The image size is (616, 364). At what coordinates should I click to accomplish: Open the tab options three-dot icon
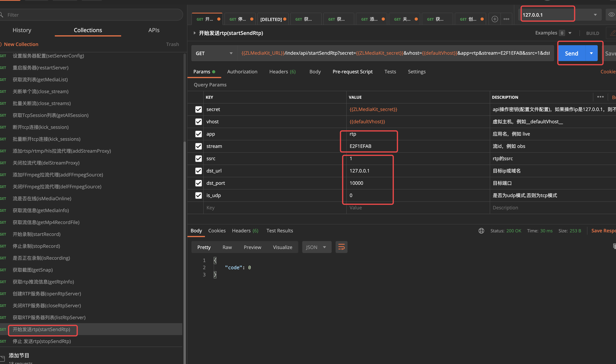[506, 19]
